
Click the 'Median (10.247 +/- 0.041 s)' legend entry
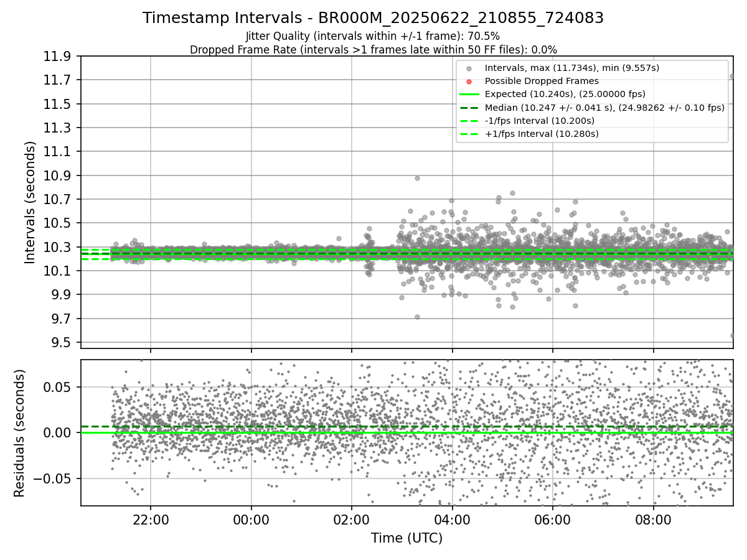[x=604, y=108]
